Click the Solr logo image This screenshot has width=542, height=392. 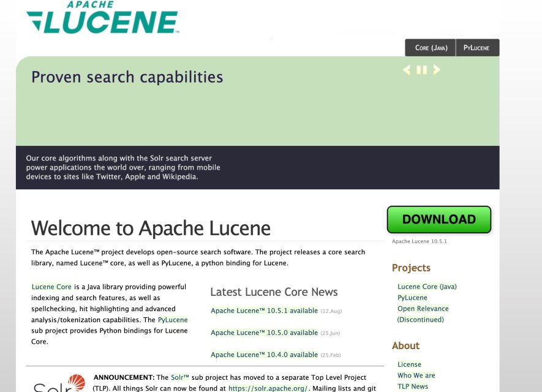(x=59, y=383)
